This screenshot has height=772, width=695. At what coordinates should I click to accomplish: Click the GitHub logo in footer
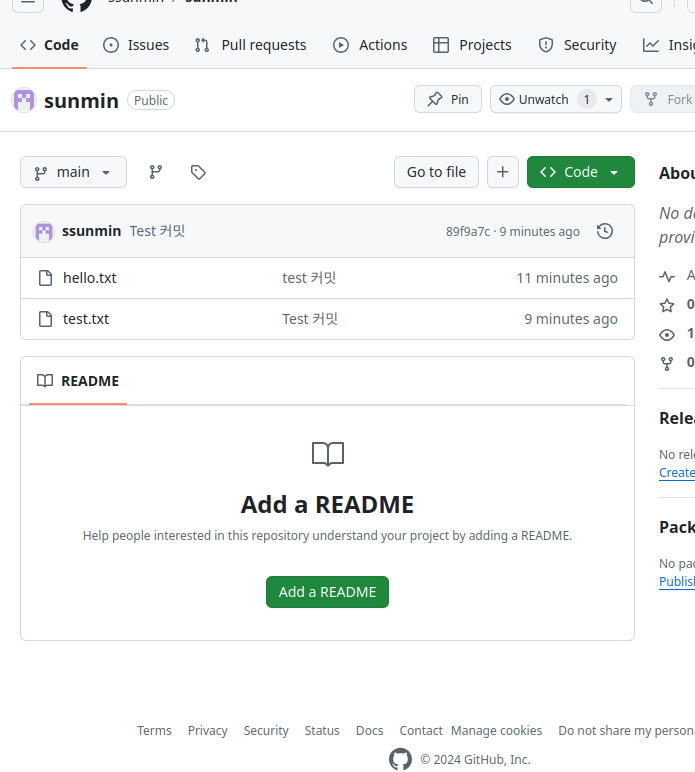(400, 759)
